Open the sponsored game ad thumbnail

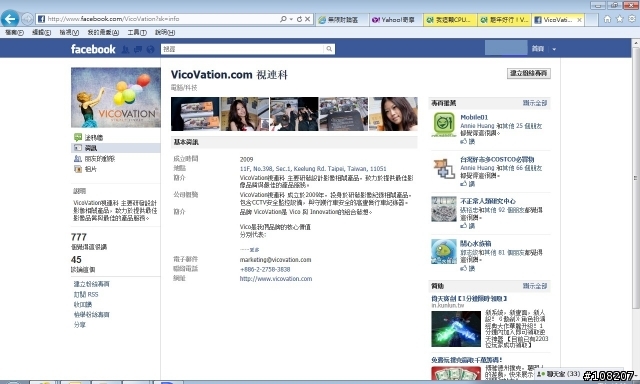[x=456, y=329]
